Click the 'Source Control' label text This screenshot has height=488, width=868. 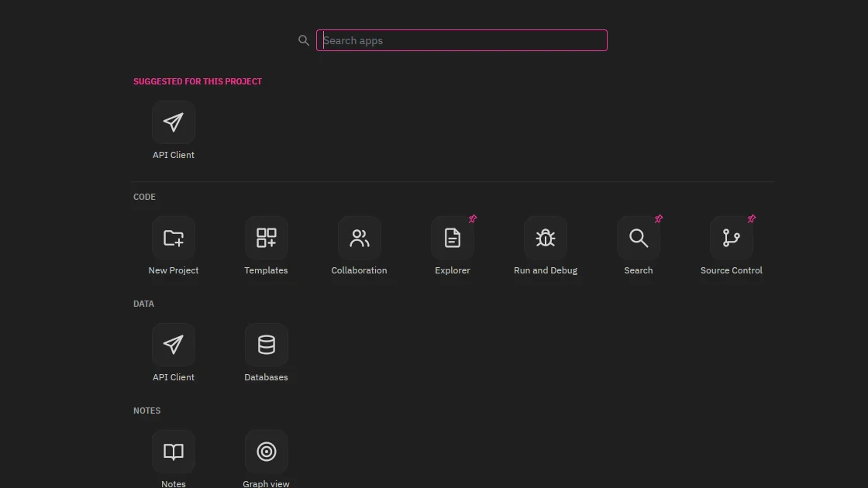(x=732, y=270)
